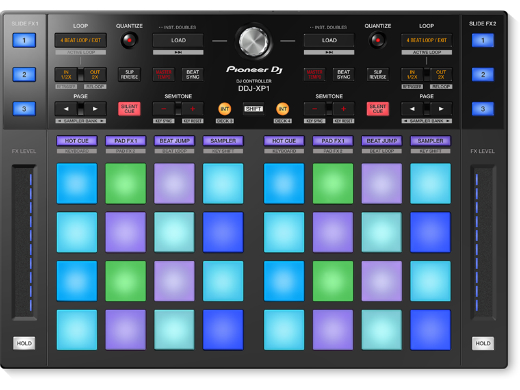Switch right deck to Sampler mode

(430, 141)
